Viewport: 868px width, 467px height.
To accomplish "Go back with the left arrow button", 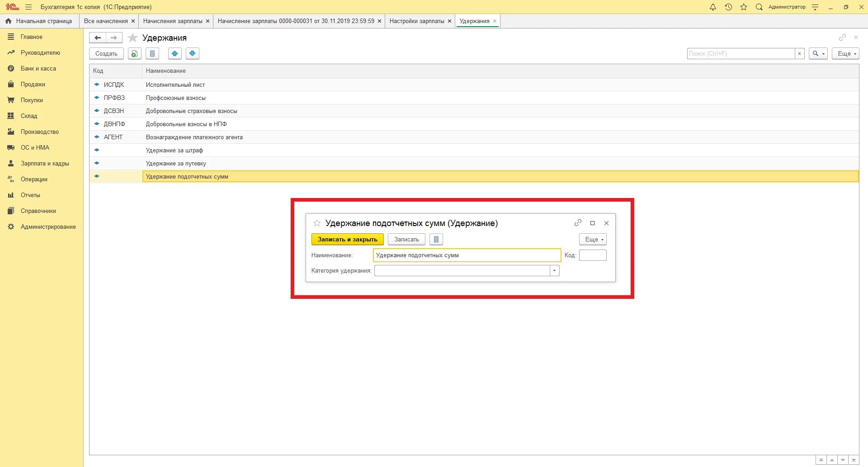I will pyautogui.click(x=98, y=38).
